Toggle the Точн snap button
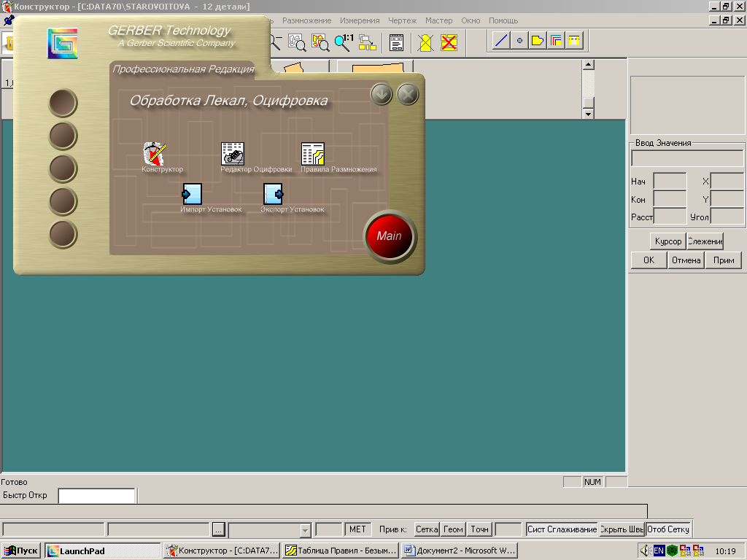747x560 pixels. 479,529
